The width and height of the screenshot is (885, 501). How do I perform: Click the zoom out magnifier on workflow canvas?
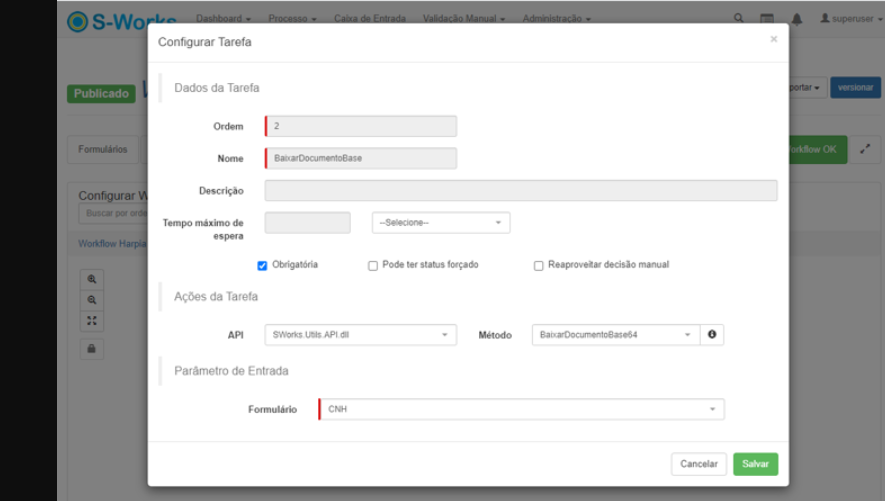click(x=92, y=300)
